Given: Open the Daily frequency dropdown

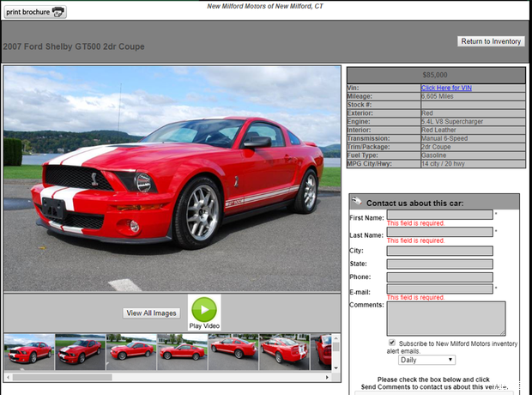Looking at the screenshot, I should point(426,360).
